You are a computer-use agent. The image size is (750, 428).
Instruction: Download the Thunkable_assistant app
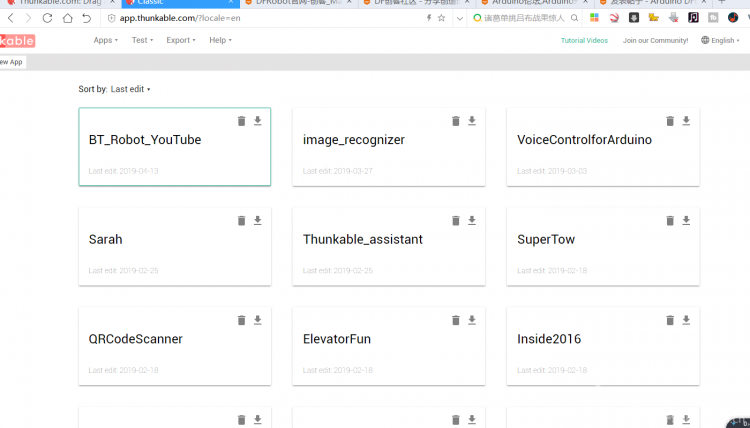pyautogui.click(x=472, y=220)
